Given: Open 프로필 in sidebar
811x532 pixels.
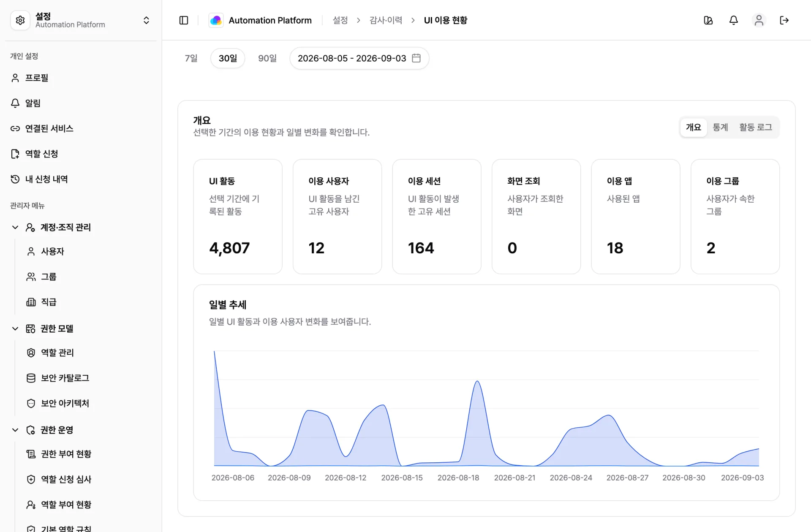Looking at the screenshot, I should [81, 78].
